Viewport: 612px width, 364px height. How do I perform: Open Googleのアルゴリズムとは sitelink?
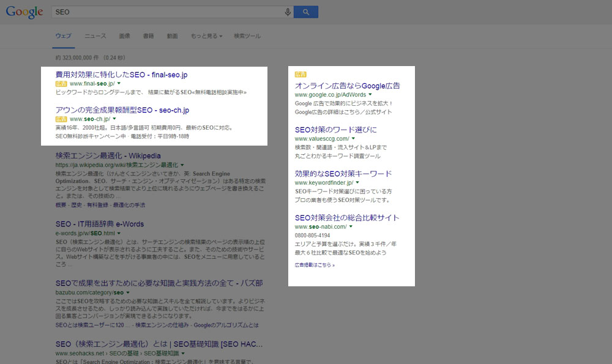[226, 325]
